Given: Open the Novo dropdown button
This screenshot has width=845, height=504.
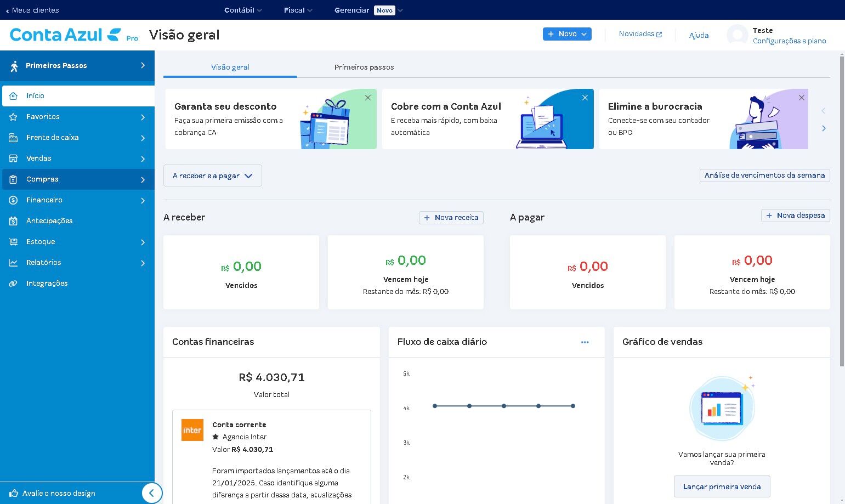Looking at the screenshot, I should click(x=567, y=34).
